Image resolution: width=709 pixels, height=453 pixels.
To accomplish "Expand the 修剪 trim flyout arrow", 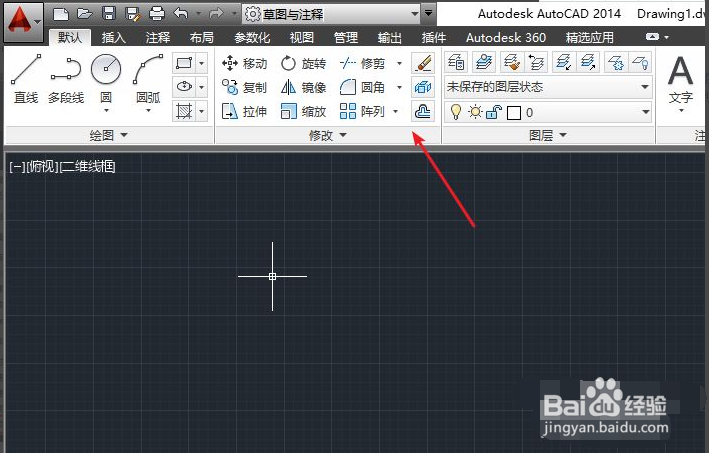I will (x=399, y=63).
